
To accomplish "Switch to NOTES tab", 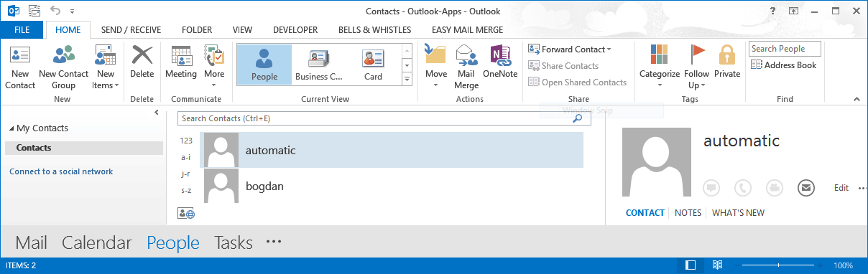I will 688,213.
